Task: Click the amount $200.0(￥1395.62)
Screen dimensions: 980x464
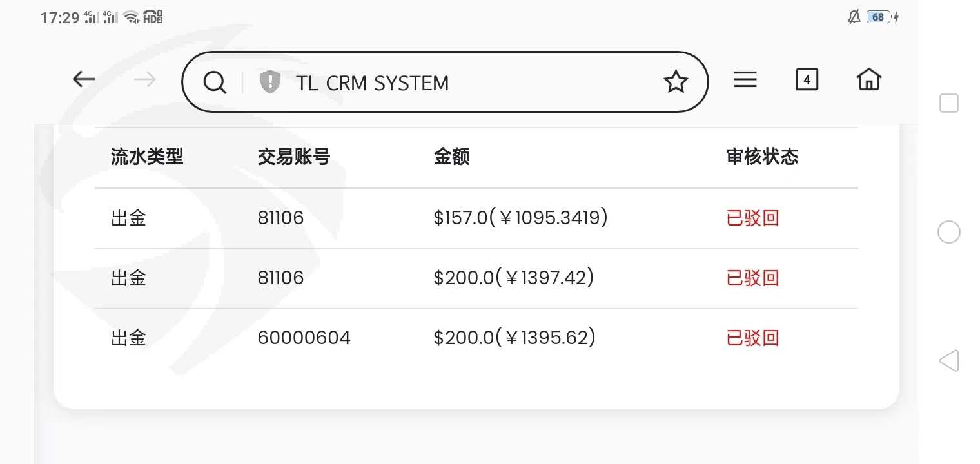Action: [x=514, y=338]
